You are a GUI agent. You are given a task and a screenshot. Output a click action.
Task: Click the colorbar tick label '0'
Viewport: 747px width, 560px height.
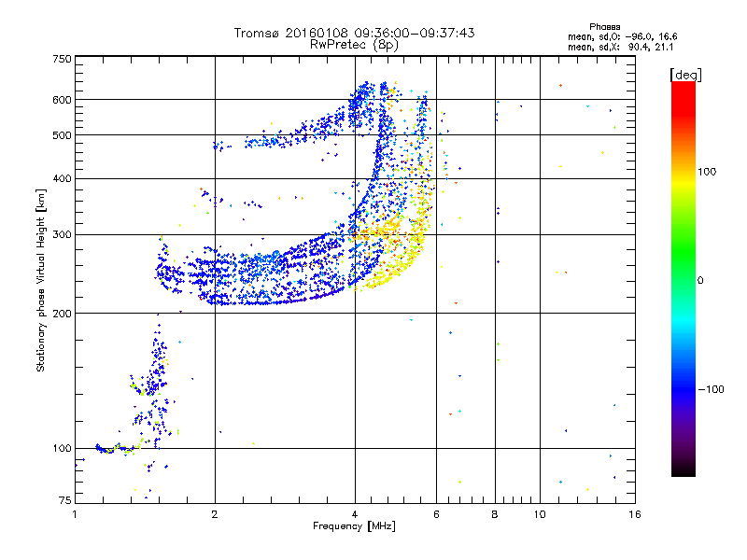click(700, 281)
